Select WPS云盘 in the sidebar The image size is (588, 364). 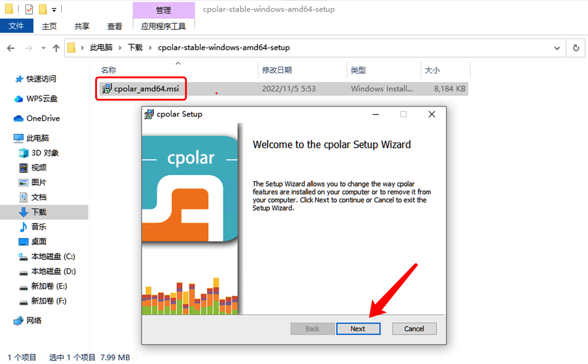(42, 99)
